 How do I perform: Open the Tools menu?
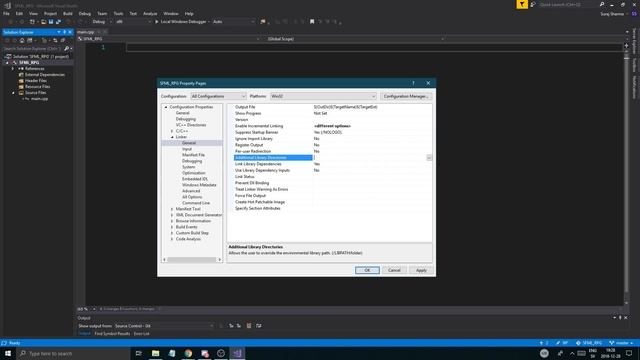pyautogui.click(x=118, y=13)
